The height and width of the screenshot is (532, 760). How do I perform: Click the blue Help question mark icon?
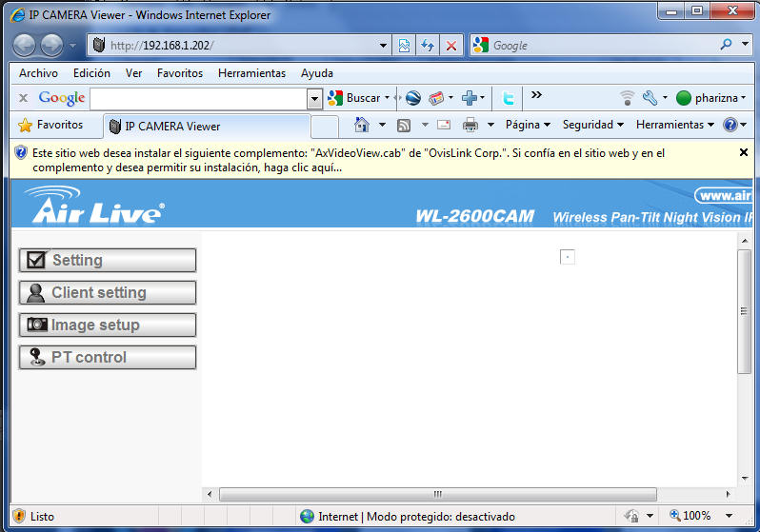coord(730,125)
